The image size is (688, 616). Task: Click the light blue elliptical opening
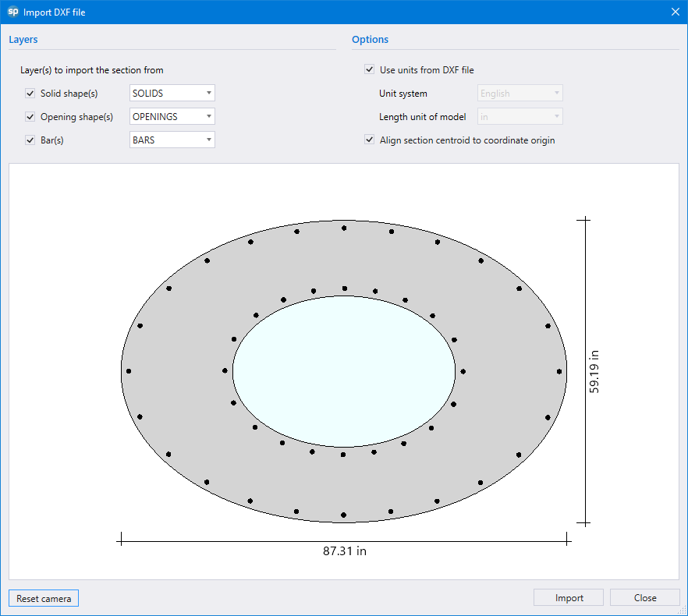pyautogui.click(x=344, y=371)
